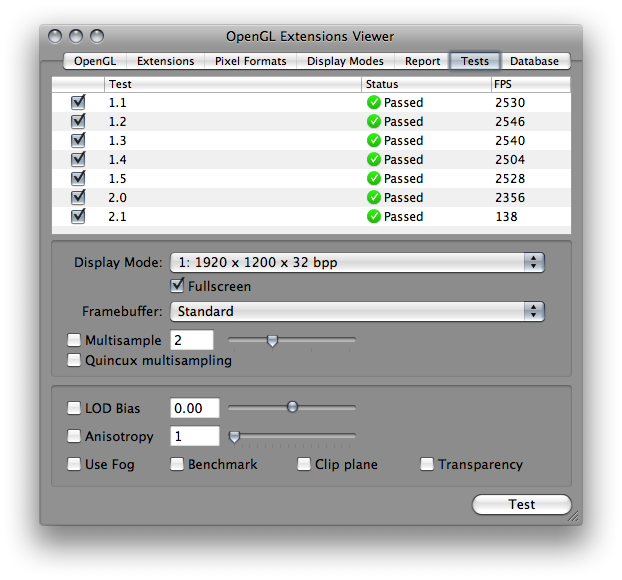
Task: Switch to the Extensions tab
Action: click(165, 61)
